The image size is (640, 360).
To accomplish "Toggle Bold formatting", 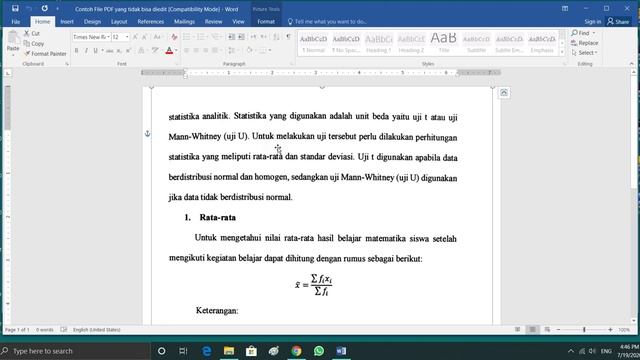I will [76, 51].
